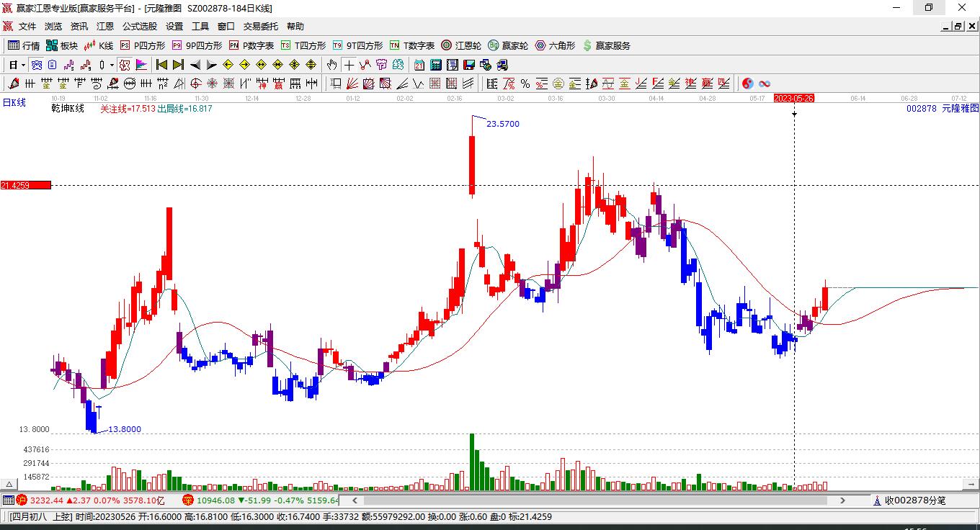The height and width of the screenshot is (530, 980).
Task: Open the 公式选股 menu
Action: tap(140, 27)
